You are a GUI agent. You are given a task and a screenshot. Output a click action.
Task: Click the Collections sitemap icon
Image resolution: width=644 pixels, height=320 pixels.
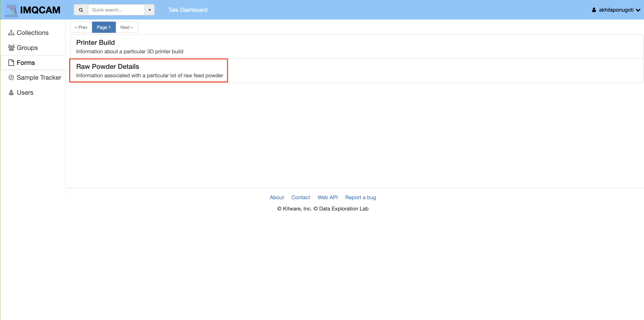(11, 33)
